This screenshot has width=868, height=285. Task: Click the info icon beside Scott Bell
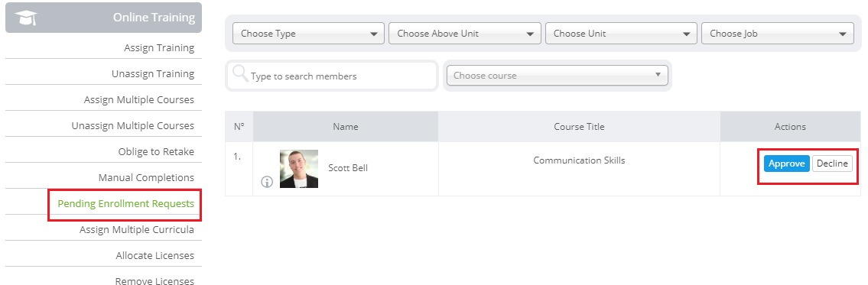pos(267,182)
